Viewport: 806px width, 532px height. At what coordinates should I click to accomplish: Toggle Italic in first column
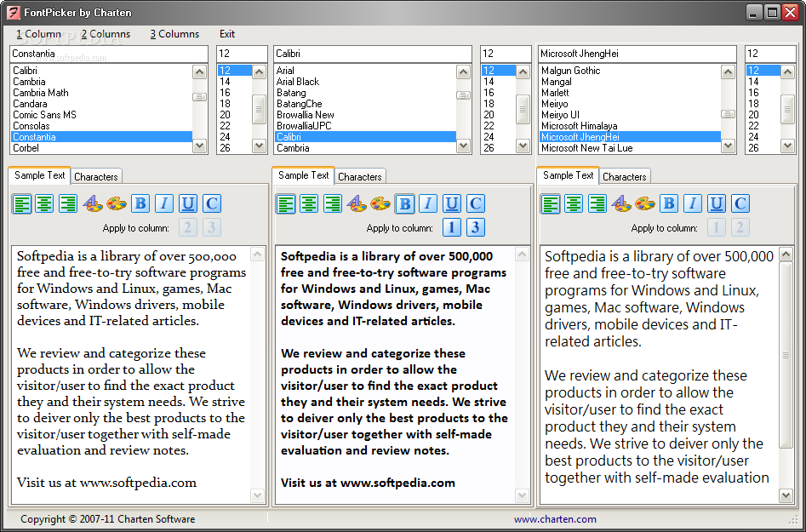[x=164, y=203]
